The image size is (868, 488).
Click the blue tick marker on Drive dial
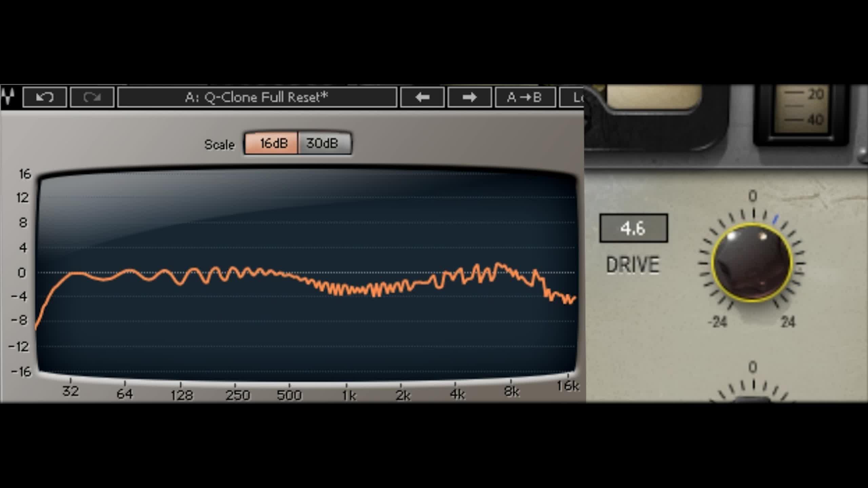pos(775,219)
